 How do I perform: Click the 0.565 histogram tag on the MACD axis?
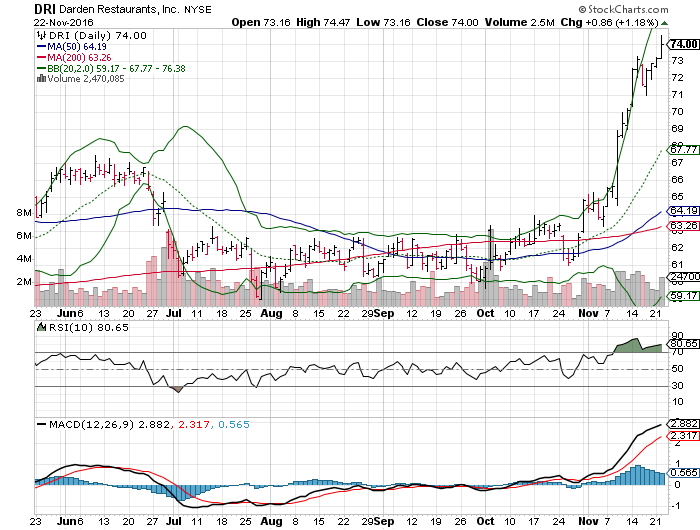click(x=683, y=472)
